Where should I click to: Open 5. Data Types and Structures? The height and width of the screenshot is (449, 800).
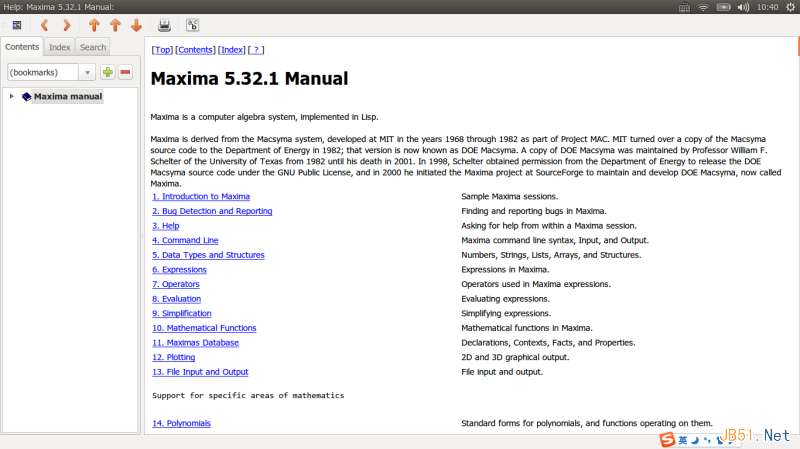click(208, 255)
